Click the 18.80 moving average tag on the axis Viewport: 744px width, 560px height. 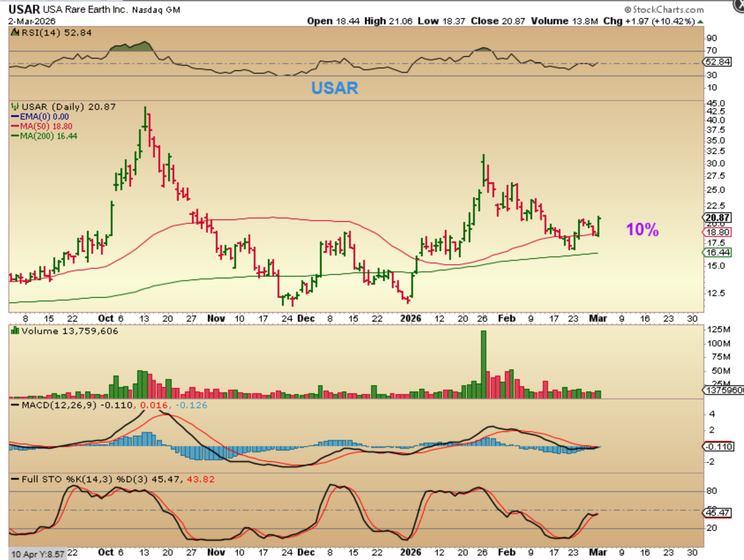(718, 233)
